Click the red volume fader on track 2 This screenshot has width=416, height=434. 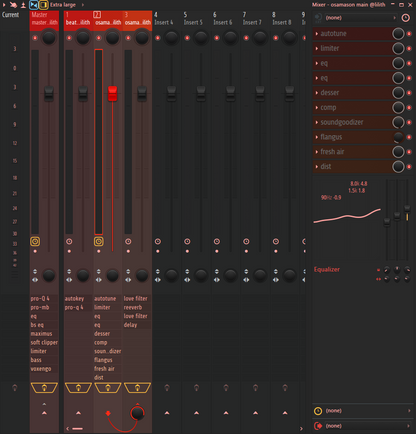pyautogui.click(x=112, y=93)
